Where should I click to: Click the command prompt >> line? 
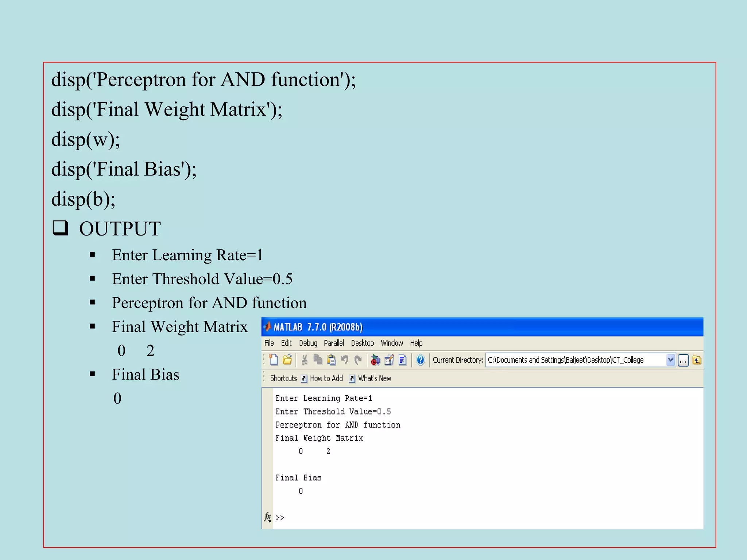point(280,517)
